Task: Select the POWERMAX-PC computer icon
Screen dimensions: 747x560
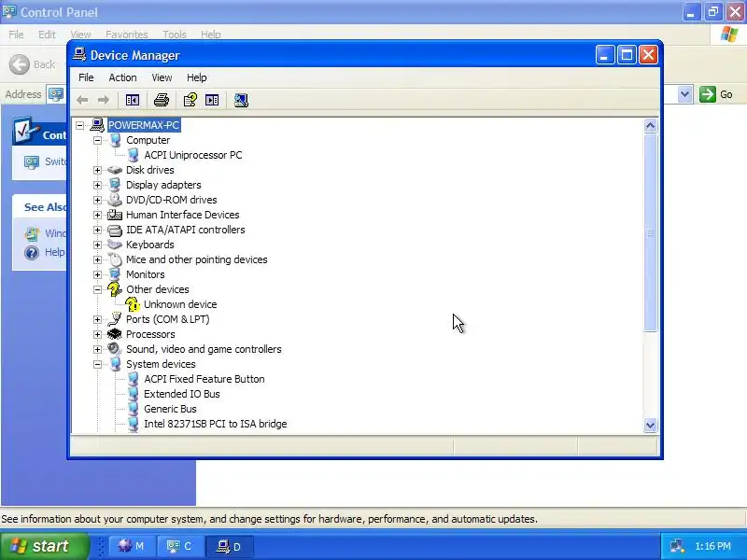Action: coord(97,125)
